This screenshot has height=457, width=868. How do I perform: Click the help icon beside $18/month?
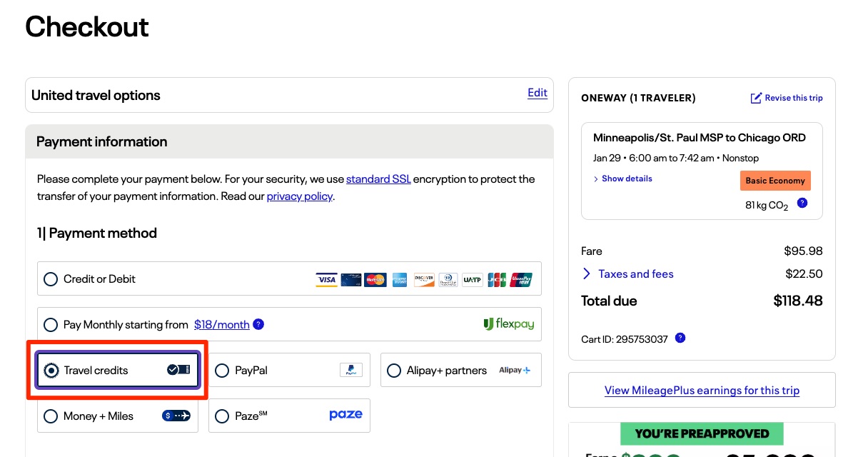coord(258,324)
